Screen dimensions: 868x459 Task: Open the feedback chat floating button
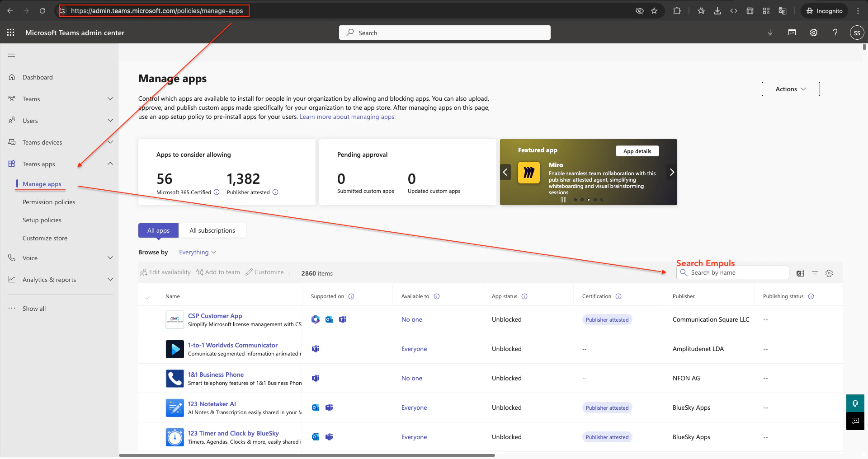pyautogui.click(x=855, y=421)
